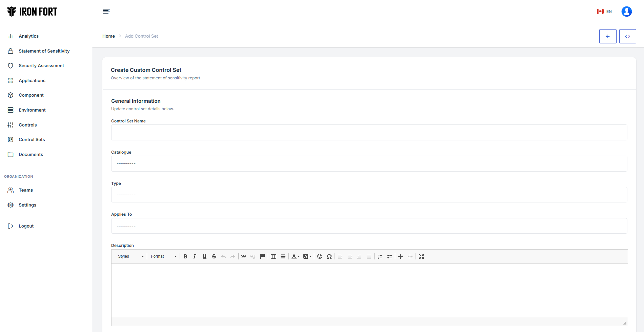Open Control Sets in the sidebar
The height and width of the screenshot is (332, 644).
coord(32,140)
